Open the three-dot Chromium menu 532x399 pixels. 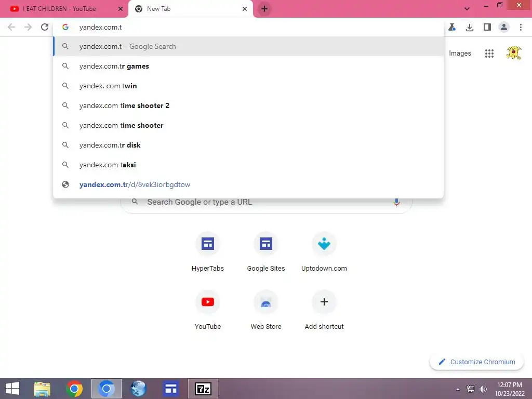(521, 27)
